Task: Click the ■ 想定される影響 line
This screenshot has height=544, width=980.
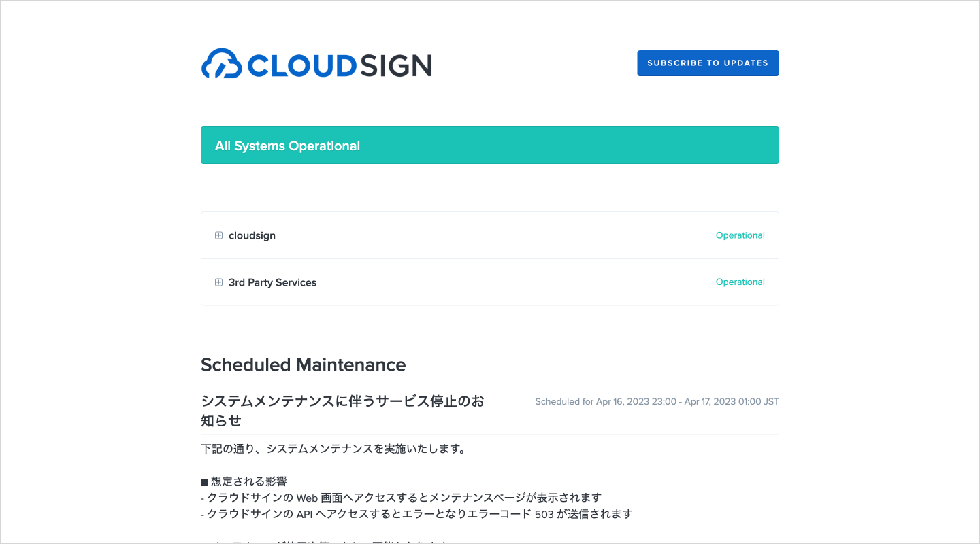Action: (x=244, y=481)
